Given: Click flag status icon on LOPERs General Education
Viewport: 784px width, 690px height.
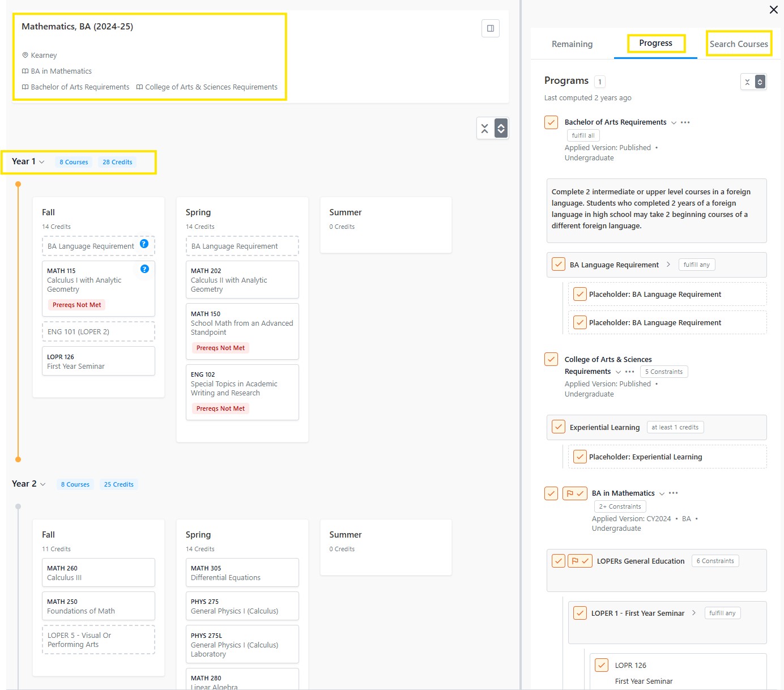Looking at the screenshot, I should pyautogui.click(x=580, y=561).
